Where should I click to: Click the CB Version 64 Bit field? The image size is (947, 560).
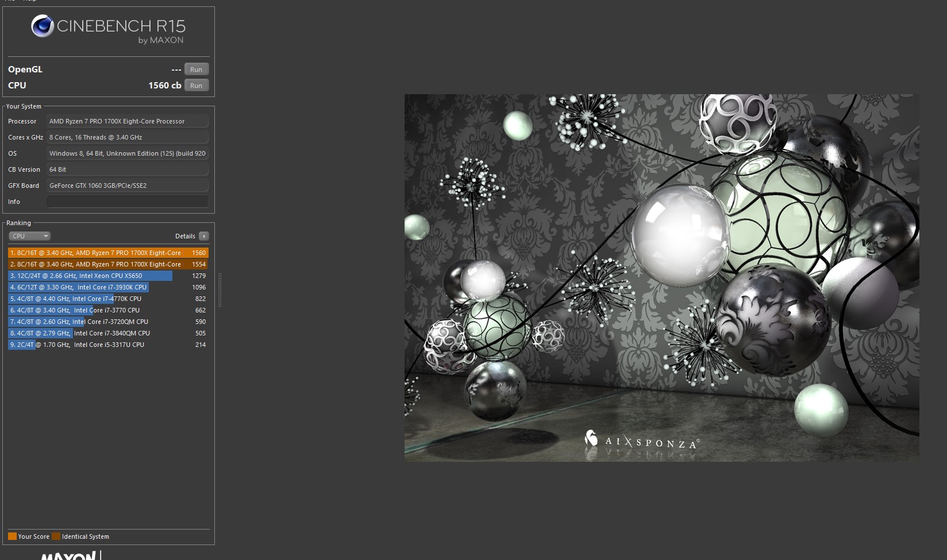(x=128, y=169)
